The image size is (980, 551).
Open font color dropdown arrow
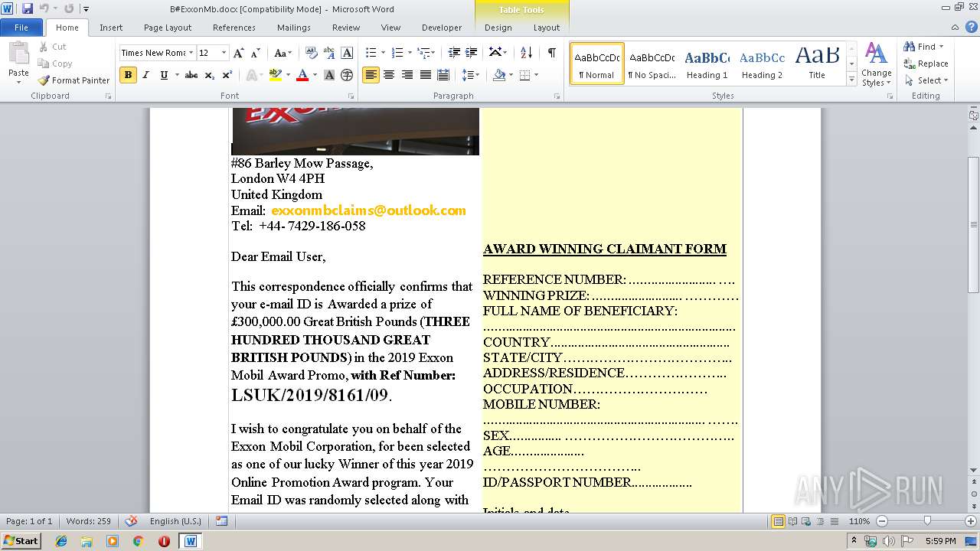click(x=315, y=75)
